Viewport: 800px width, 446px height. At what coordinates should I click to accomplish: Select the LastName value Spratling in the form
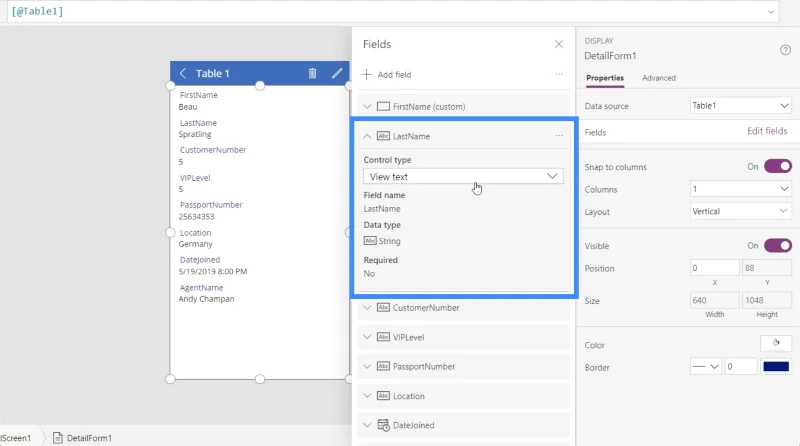tap(195, 134)
